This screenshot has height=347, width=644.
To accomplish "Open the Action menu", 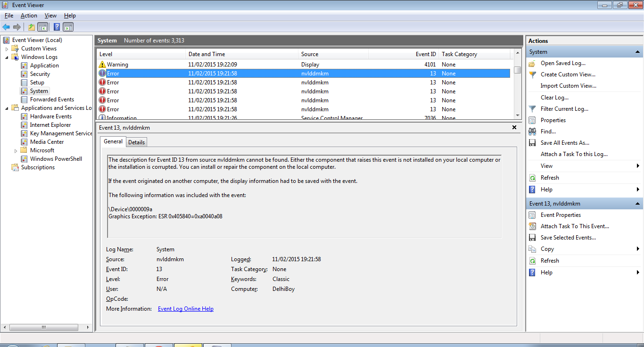I will pos(29,16).
